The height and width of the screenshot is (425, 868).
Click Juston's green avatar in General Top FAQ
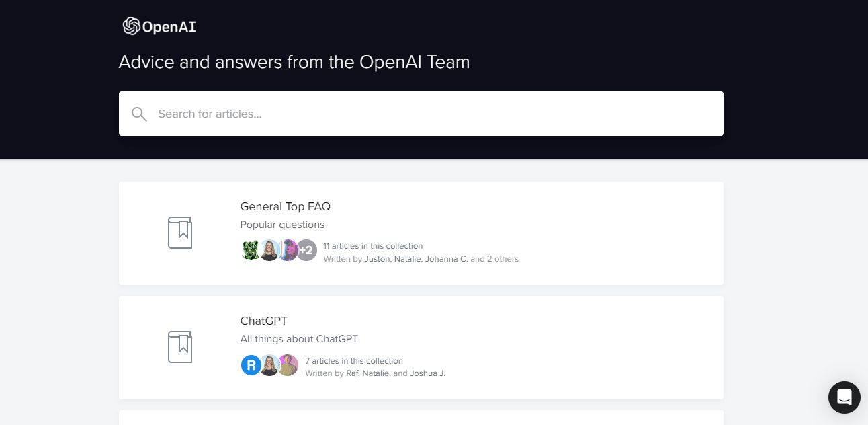pos(251,250)
